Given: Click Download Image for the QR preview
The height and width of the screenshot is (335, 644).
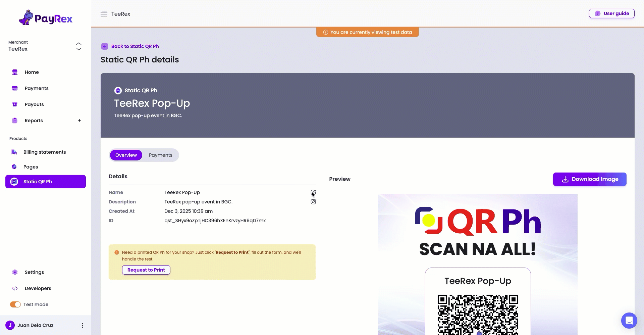Looking at the screenshot, I should click(x=589, y=179).
